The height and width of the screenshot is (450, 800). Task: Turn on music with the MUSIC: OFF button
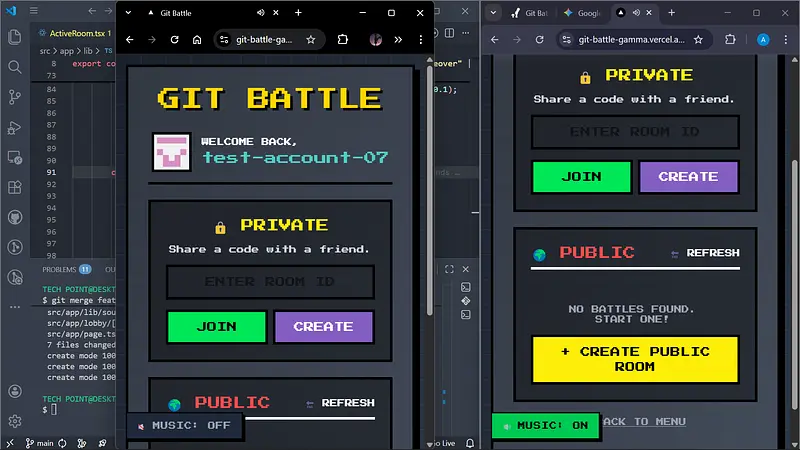click(183, 425)
